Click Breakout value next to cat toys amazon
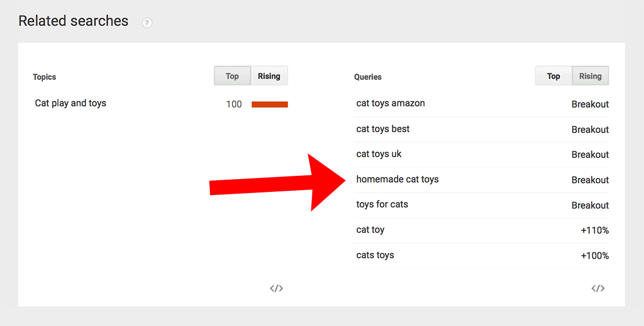644x326 pixels. pos(590,104)
